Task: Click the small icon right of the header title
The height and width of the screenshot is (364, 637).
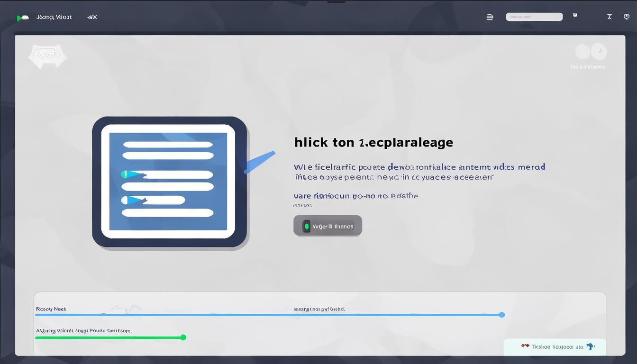Action: (x=92, y=17)
